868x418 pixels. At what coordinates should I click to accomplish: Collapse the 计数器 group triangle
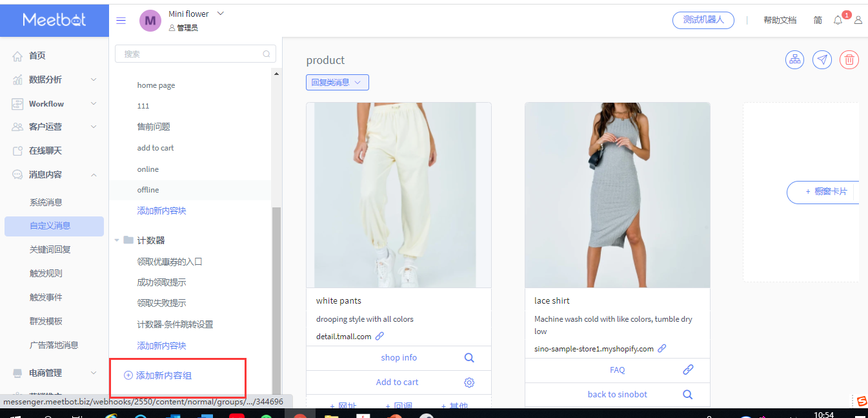[117, 240]
